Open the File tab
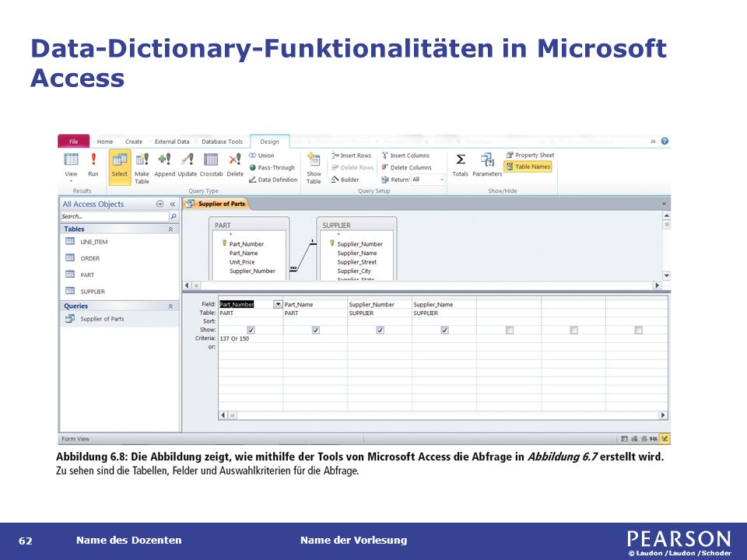Screen dimensions: 747x560 click(x=73, y=142)
